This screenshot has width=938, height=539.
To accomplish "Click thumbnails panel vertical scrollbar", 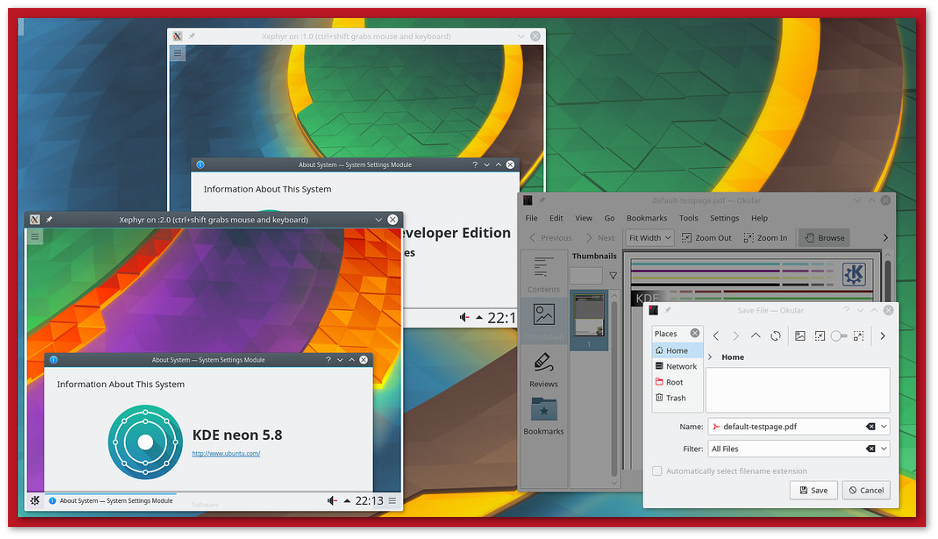I will tap(614, 389).
